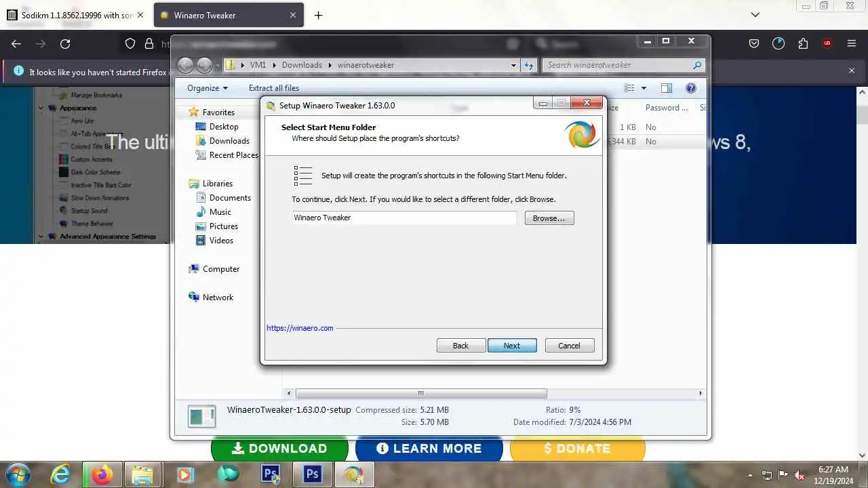Open the Videos library in Explorer
868x488 pixels.
pos(221,241)
